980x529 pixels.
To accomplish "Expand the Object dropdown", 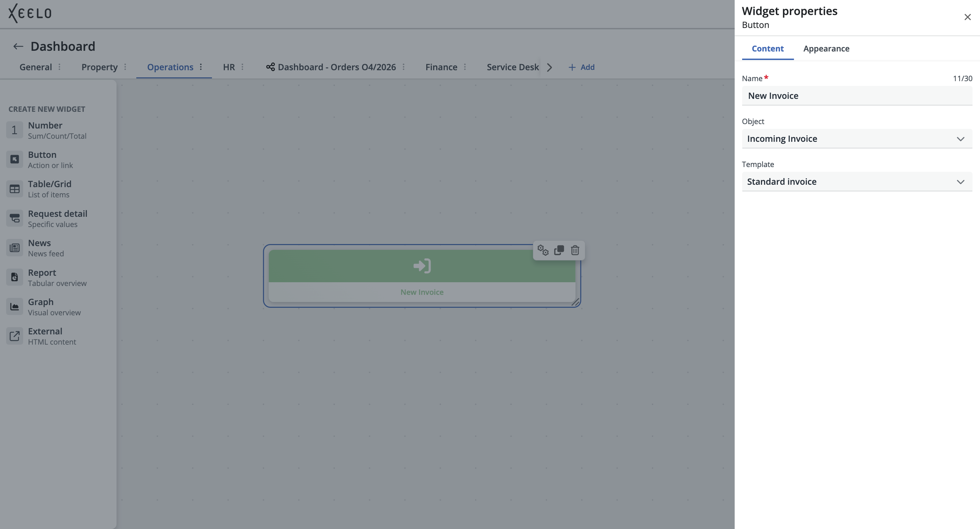I will pyautogui.click(x=857, y=138).
